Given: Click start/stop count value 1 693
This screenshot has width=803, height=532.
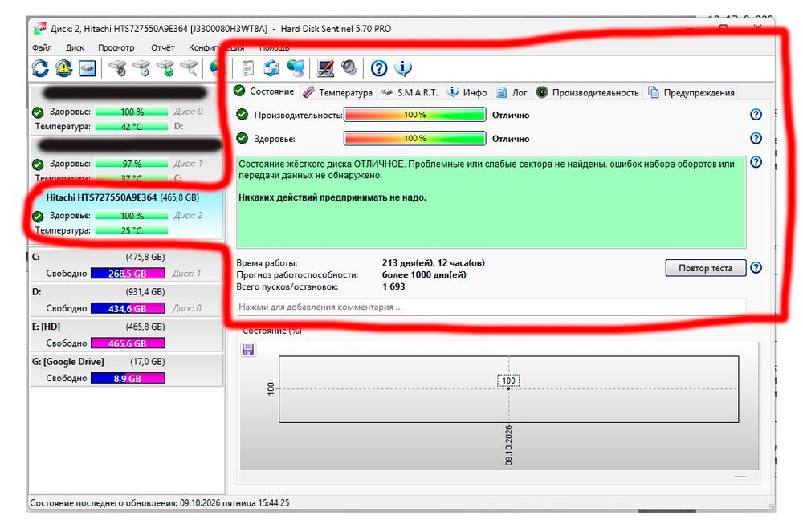Looking at the screenshot, I should point(393,286).
